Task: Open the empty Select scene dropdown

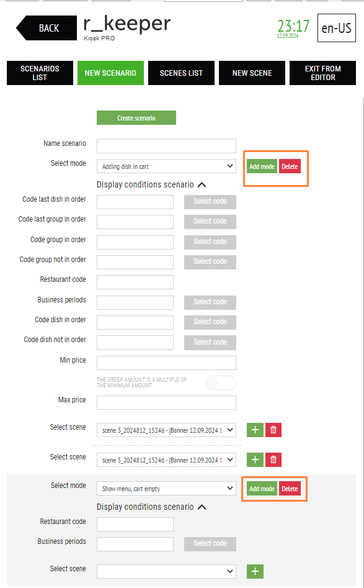Action: tap(166, 571)
